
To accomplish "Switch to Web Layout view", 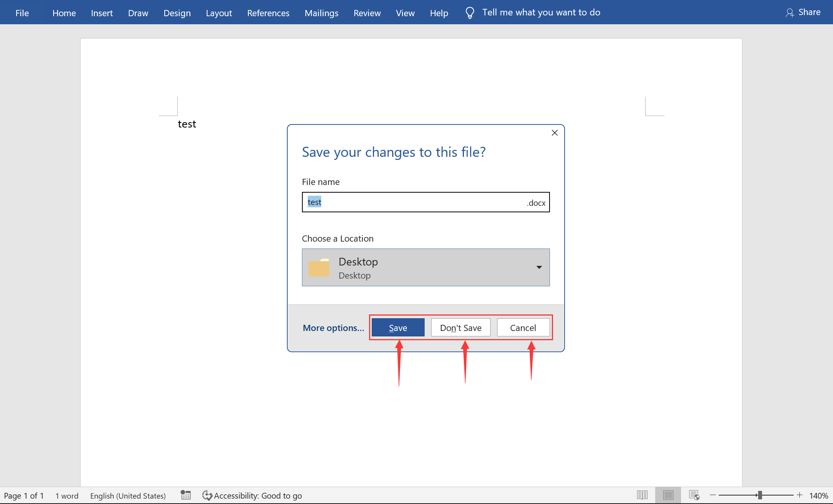I will tap(695, 495).
